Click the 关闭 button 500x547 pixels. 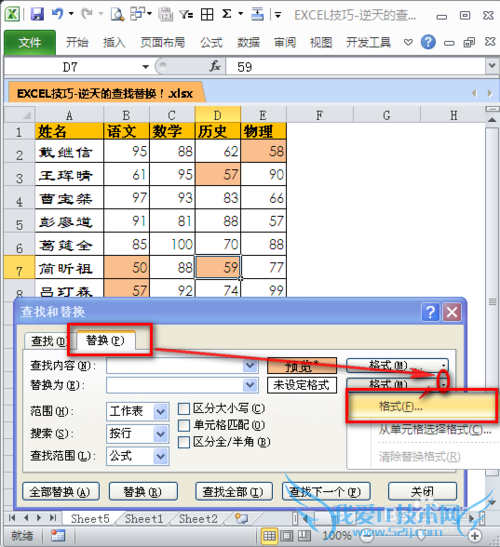(422, 492)
